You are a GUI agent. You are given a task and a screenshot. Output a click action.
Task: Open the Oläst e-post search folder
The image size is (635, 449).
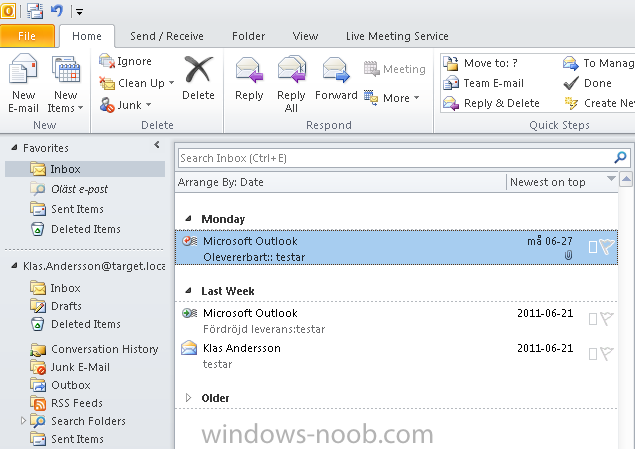point(79,189)
